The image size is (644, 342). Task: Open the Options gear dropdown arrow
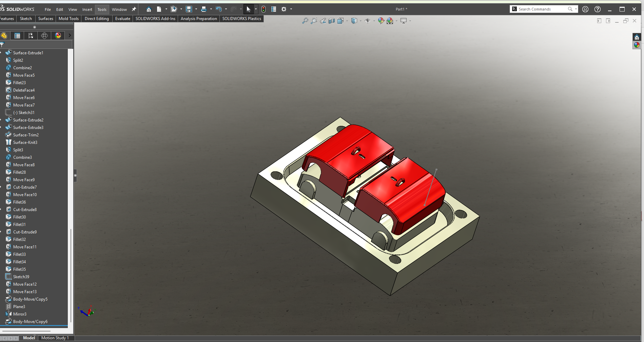pyautogui.click(x=291, y=9)
